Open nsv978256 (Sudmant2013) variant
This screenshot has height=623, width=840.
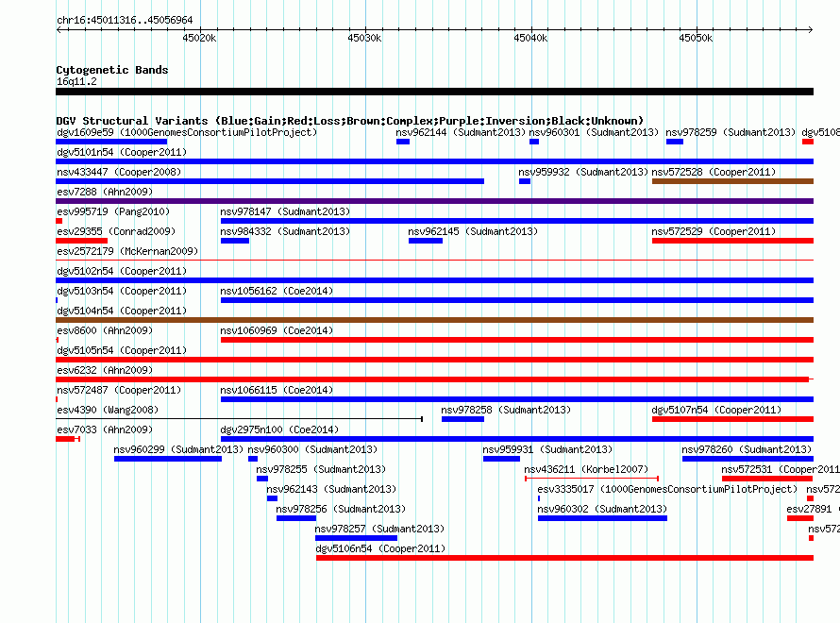tap(341, 509)
